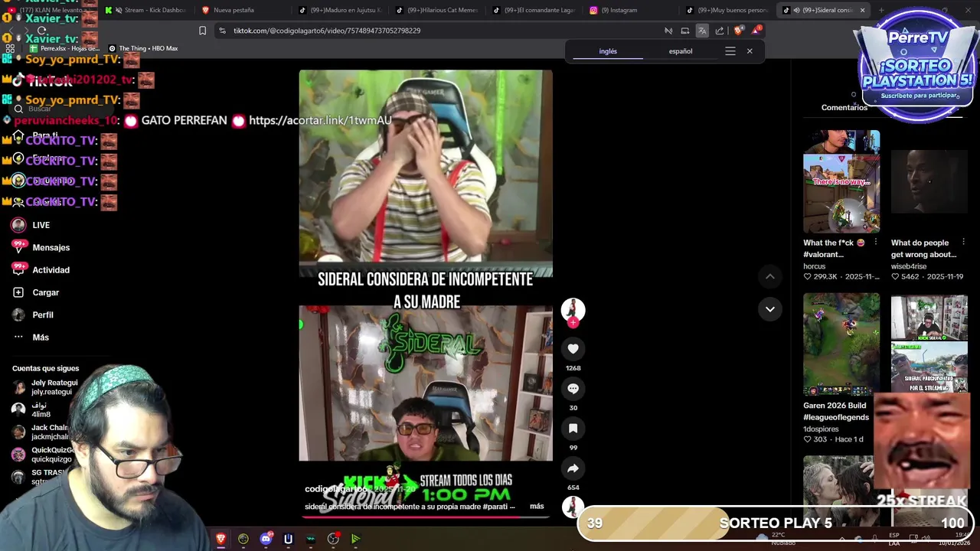Close the translate popup

pos(750,51)
